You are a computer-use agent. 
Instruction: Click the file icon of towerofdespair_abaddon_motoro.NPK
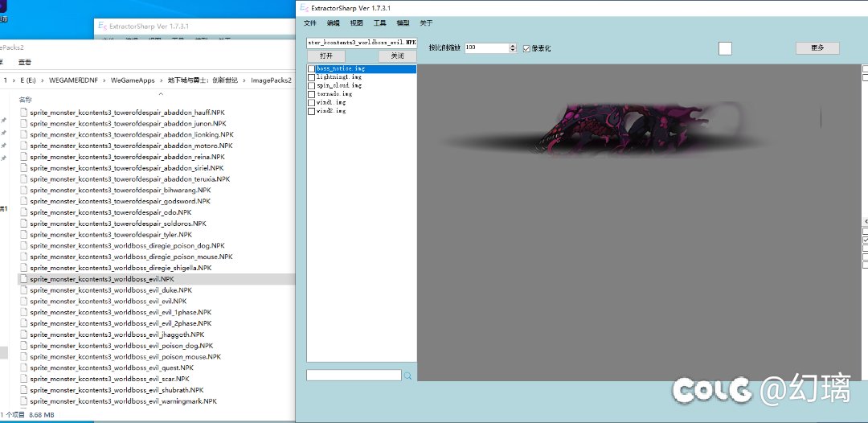tap(24, 146)
